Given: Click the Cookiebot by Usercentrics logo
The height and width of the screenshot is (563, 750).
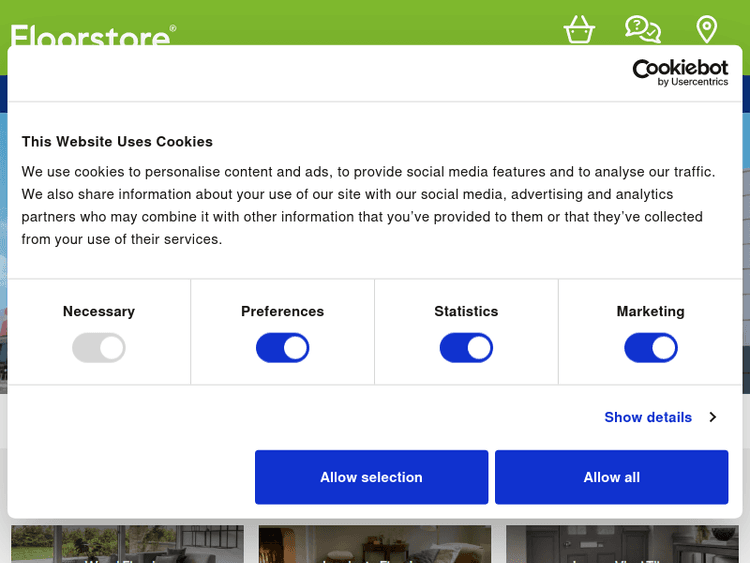Looking at the screenshot, I should pos(680,71).
